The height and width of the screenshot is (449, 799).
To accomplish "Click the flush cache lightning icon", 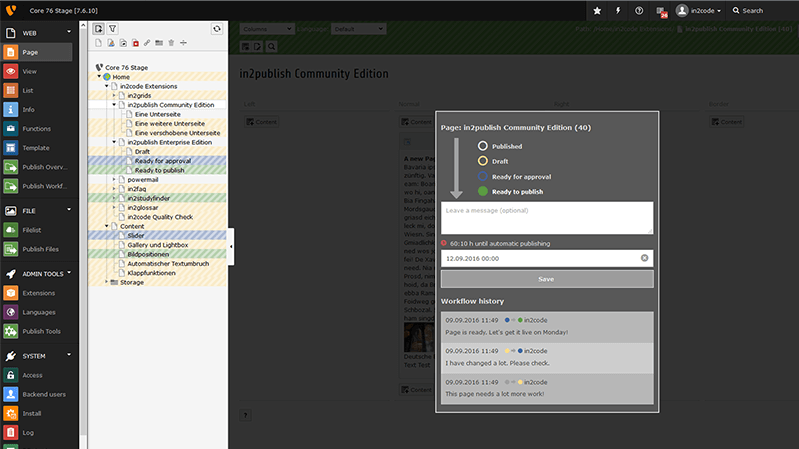I will 618,11.
